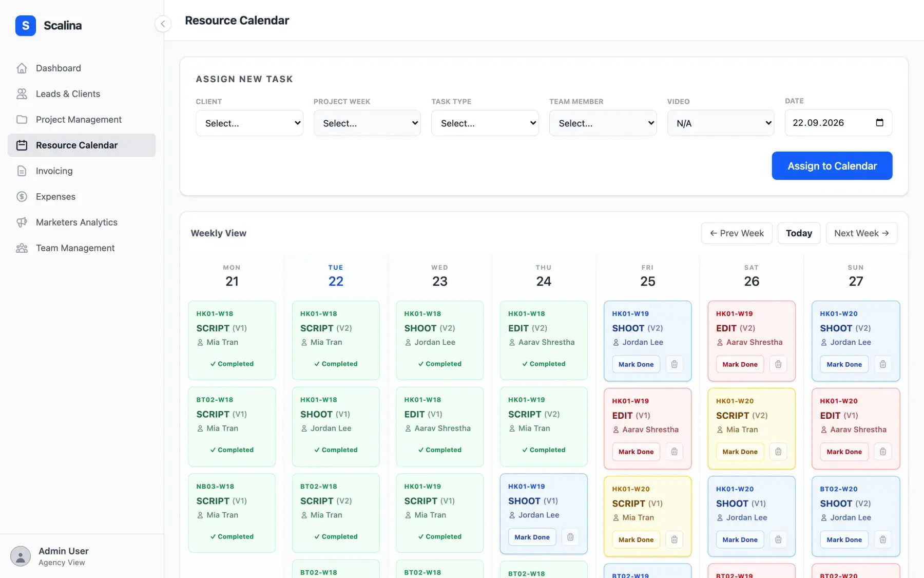The image size is (924, 578).
Task: Click the Invoicing document icon
Action: 22,171
